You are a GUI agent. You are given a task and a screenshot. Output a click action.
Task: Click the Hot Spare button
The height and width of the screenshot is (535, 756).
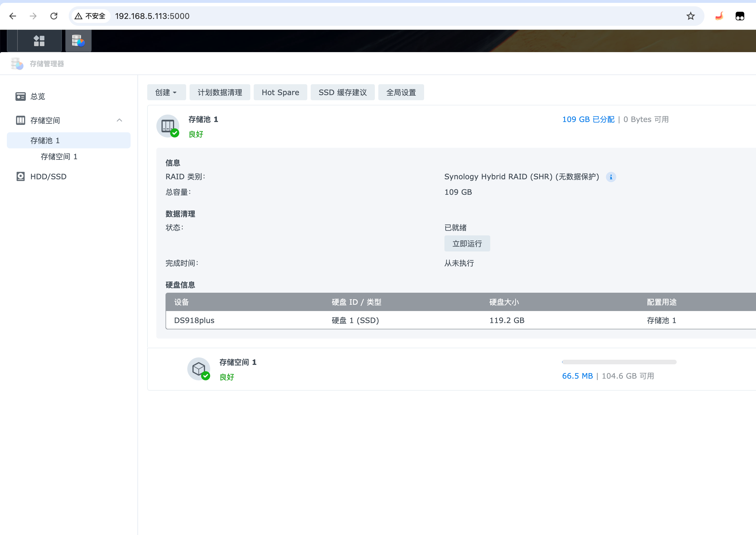click(280, 92)
